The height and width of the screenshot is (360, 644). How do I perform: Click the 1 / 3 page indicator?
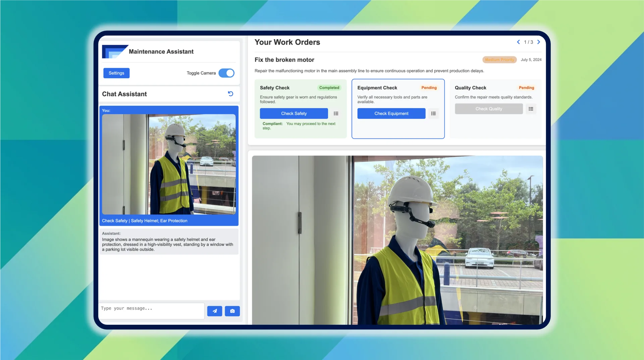pyautogui.click(x=528, y=42)
